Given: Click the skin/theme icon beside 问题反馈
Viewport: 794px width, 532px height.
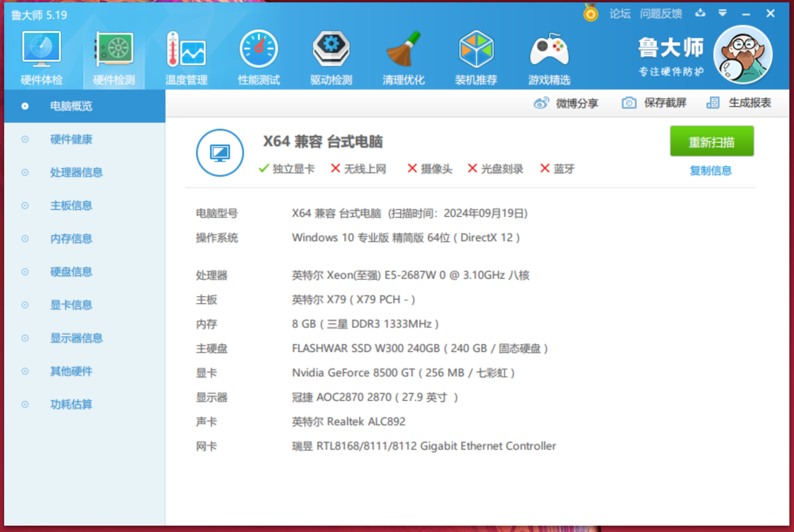Looking at the screenshot, I should tap(700, 13).
